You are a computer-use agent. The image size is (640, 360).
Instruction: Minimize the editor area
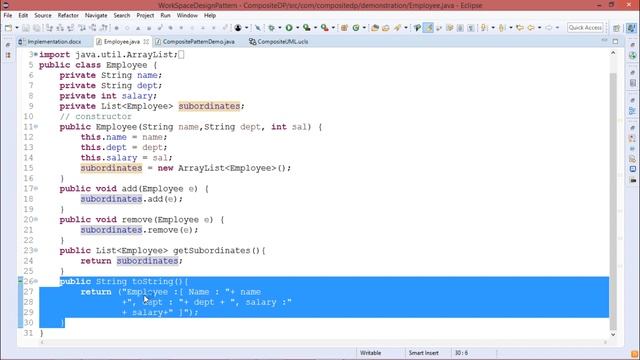[x=604, y=41]
